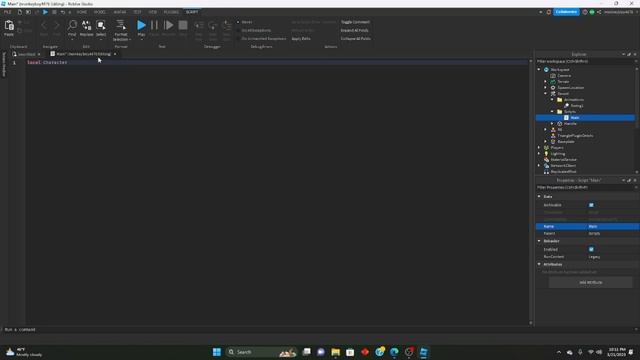Collapse the Sword tool node
This screenshot has height=360, width=640.
[545, 93]
